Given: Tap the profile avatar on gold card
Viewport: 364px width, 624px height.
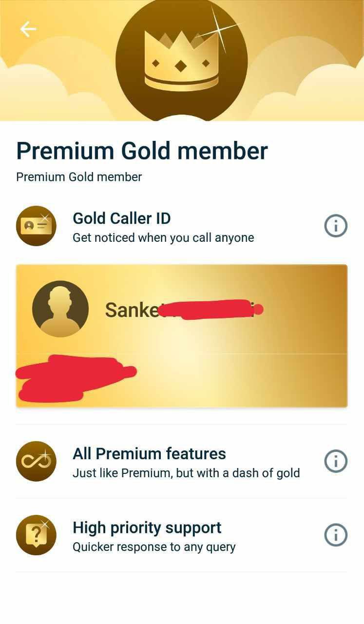Looking at the screenshot, I should [60, 309].
